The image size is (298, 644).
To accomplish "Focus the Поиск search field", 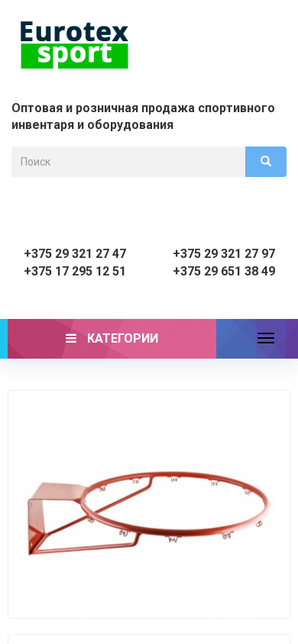I will 128,162.
